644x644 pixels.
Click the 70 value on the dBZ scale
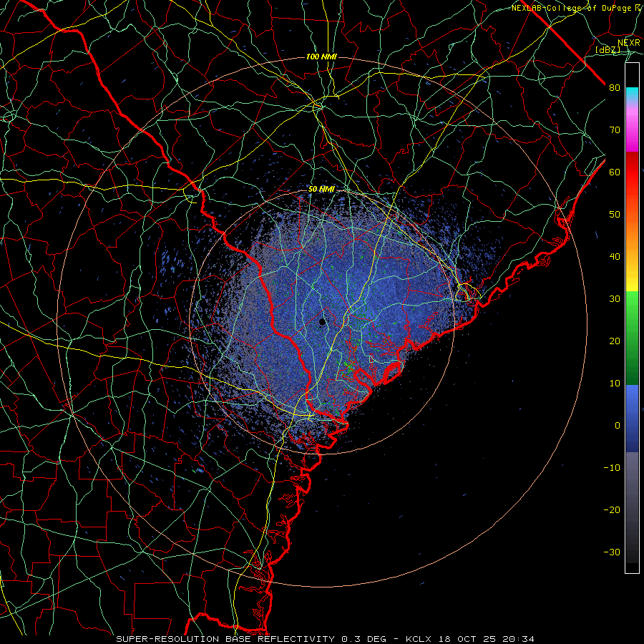click(x=615, y=130)
